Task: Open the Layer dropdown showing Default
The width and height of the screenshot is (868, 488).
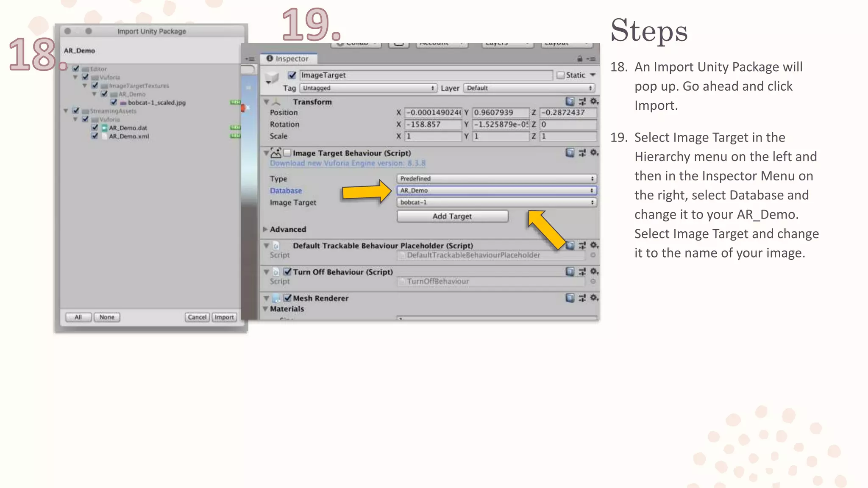Action: point(529,88)
